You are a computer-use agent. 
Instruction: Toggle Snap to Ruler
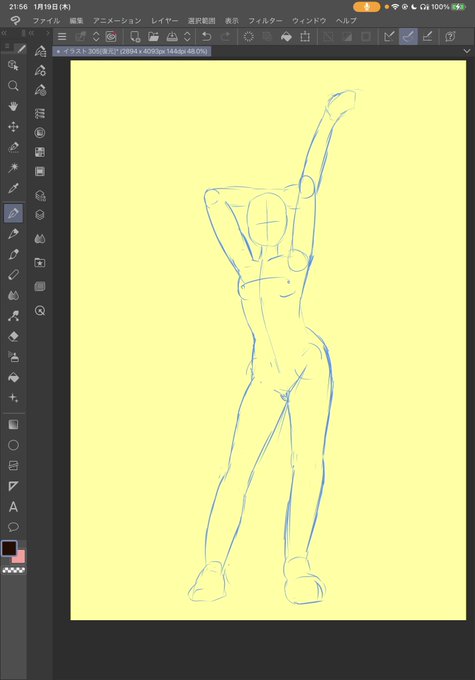(389, 37)
